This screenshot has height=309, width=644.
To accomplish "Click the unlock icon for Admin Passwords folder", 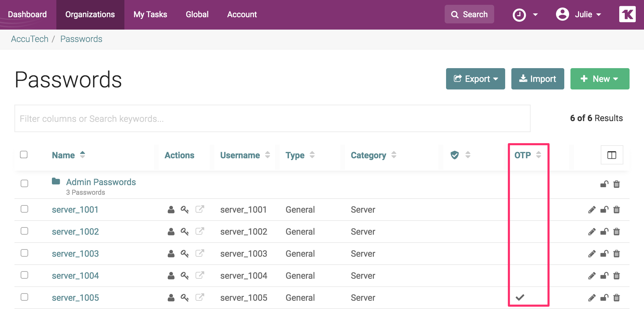I will pos(604,184).
